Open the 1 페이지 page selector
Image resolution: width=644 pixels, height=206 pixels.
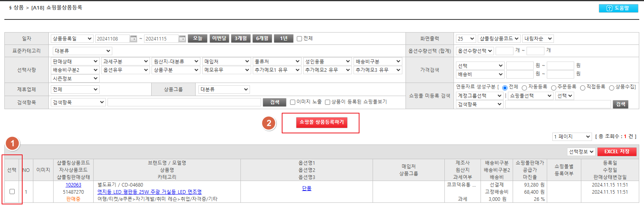click(572, 137)
